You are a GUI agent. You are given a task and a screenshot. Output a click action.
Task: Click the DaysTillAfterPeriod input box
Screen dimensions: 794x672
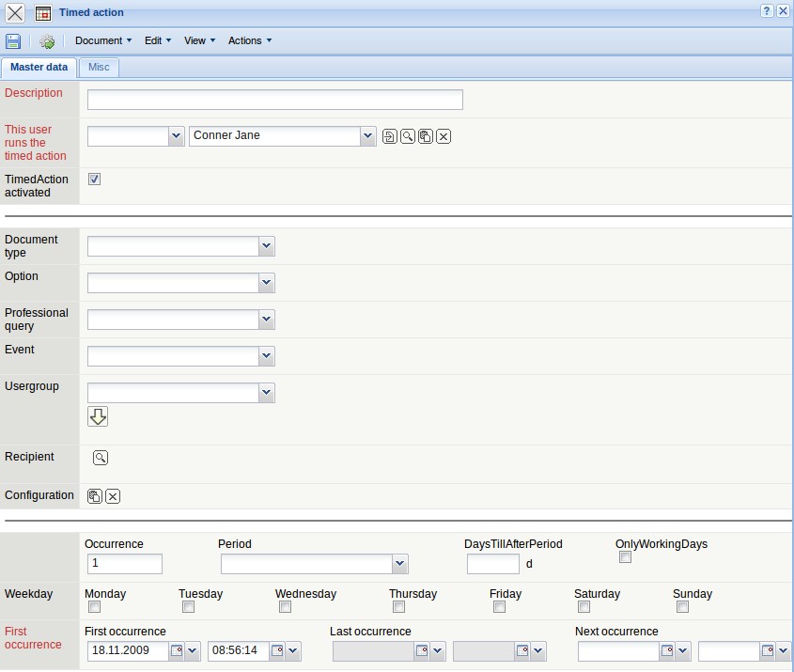pos(492,564)
